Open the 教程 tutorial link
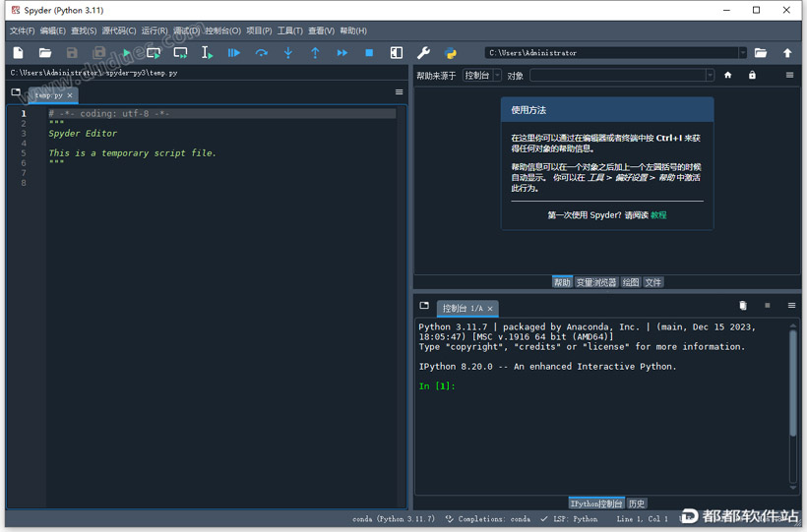Viewport: 807px width, 532px height. click(658, 215)
